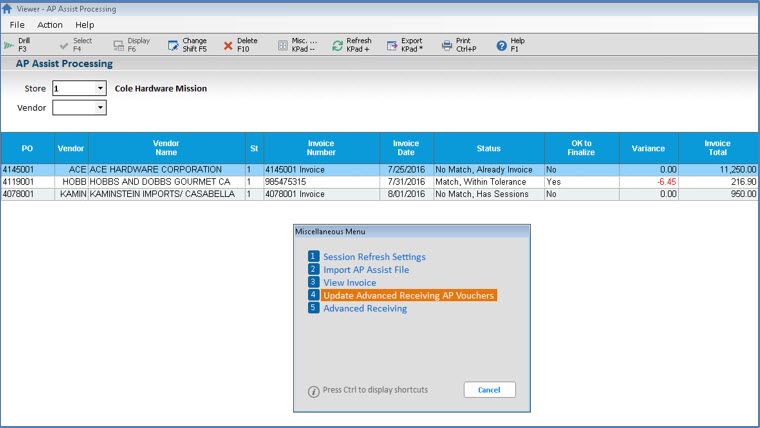The image size is (760, 428).
Task: Click the Print Ctrl+P icon
Action: point(447,45)
